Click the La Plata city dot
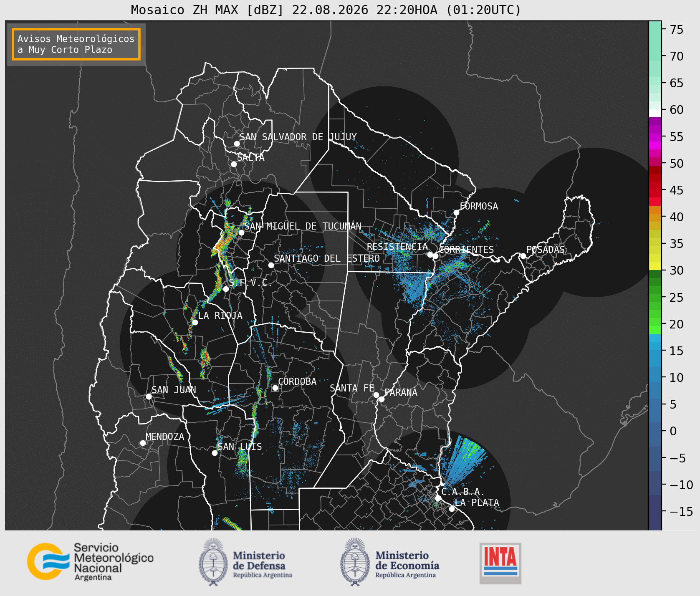Viewport: 700px width, 596px height. [452, 509]
